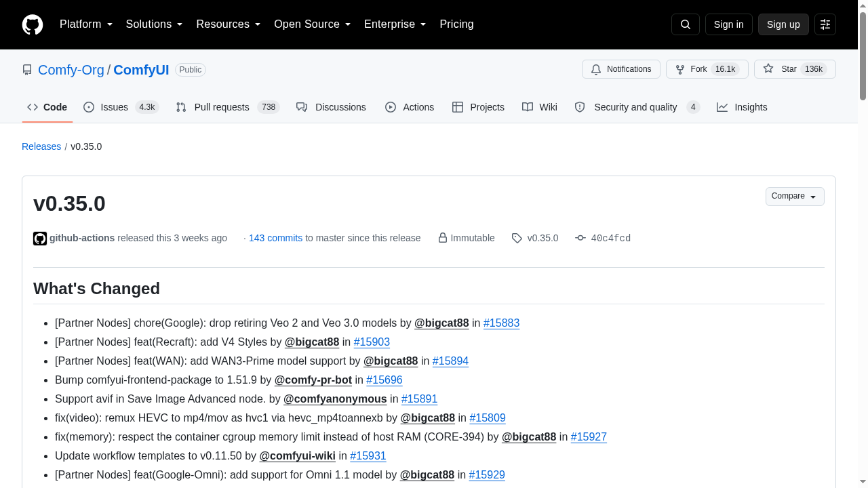Open the @comfy-pr-bot user link
868x488 pixels.
(x=313, y=380)
